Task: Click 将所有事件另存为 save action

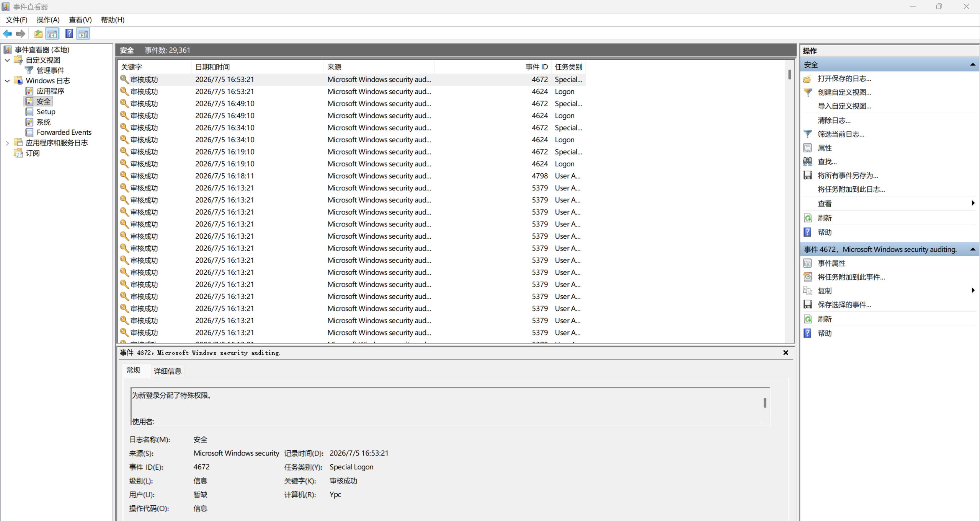Action: pos(848,175)
